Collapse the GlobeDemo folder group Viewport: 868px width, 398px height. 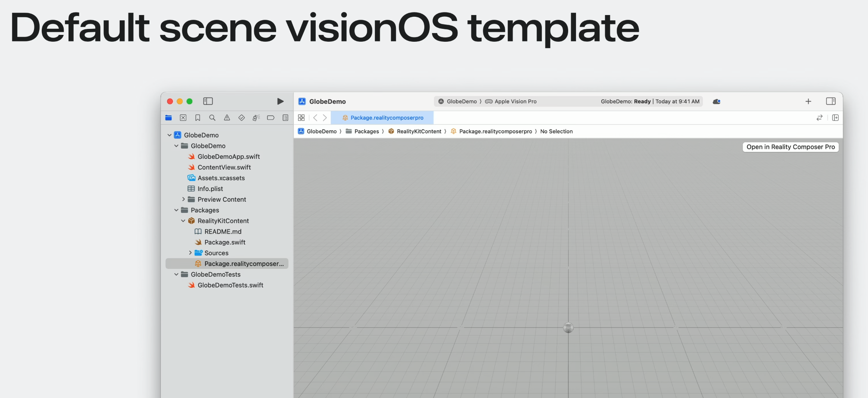[176, 146]
